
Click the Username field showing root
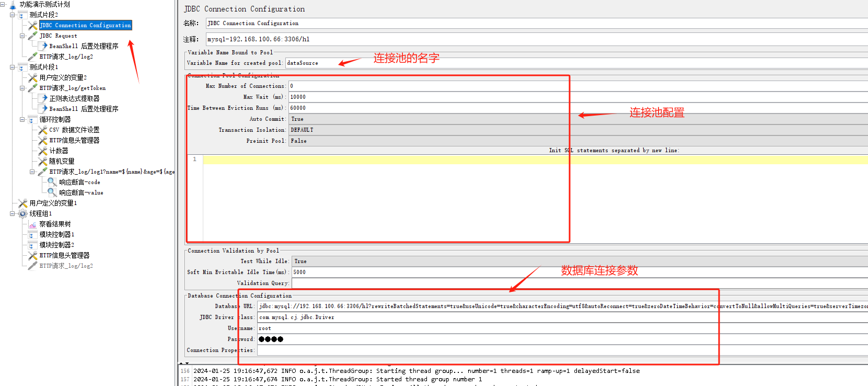[x=562, y=328]
